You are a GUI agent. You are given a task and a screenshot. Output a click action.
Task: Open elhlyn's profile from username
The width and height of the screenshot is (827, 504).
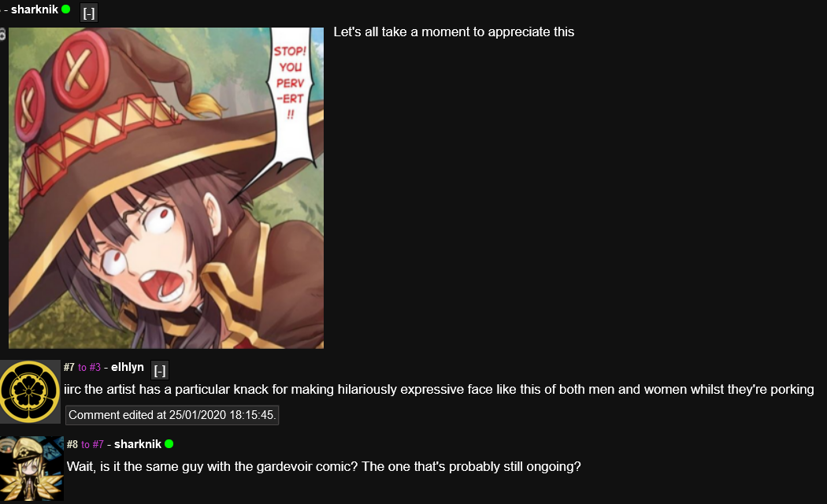click(x=127, y=367)
